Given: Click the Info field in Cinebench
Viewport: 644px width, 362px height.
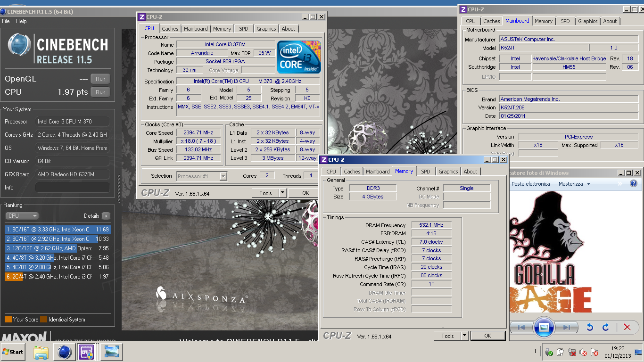Looking at the screenshot, I should pyautogui.click(x=73, y=188).
